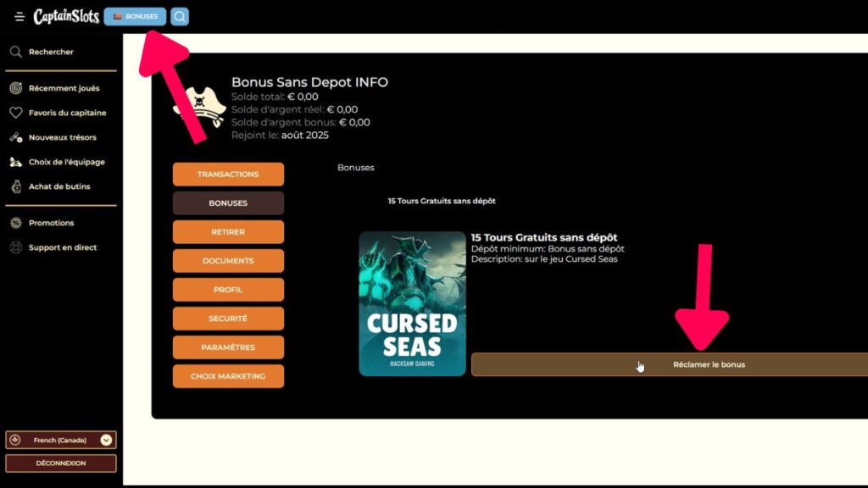Click the CaptainSlots logo

(x=66, y=17)
